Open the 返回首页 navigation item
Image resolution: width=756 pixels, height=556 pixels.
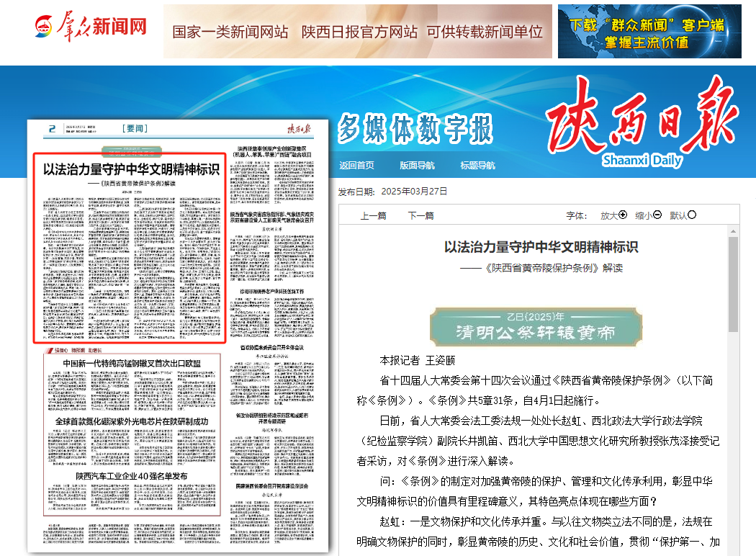[356, 166]
